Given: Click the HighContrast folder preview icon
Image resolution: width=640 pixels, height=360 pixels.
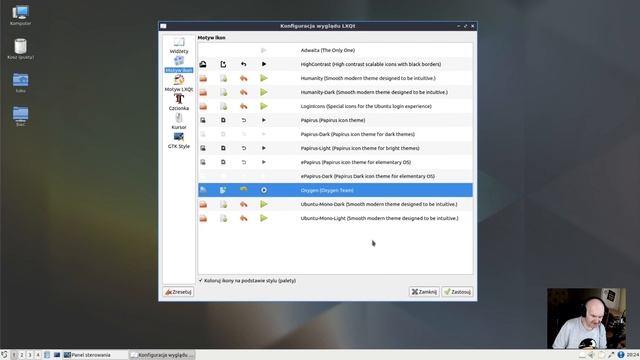Looking at the screenshot, I should point(203,64).
